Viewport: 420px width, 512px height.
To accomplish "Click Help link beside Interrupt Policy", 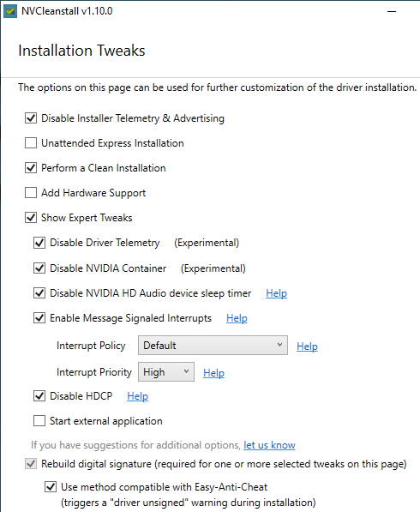I will click(307, 346).
